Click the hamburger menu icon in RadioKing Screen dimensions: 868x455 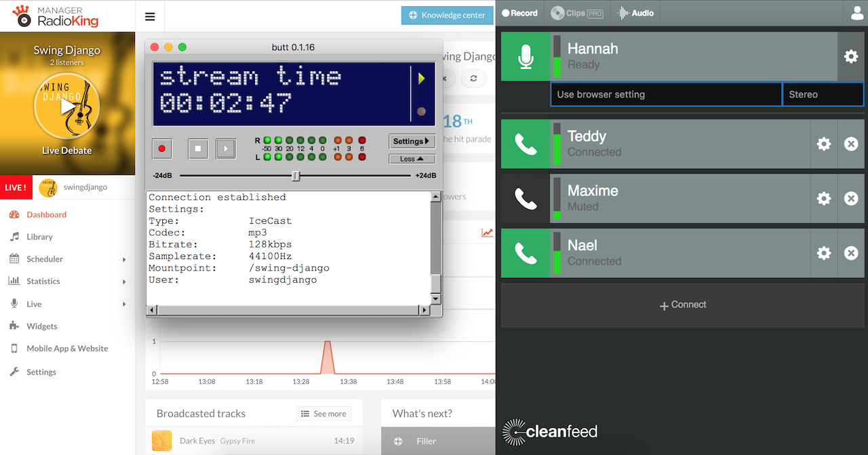pos(150,17)
